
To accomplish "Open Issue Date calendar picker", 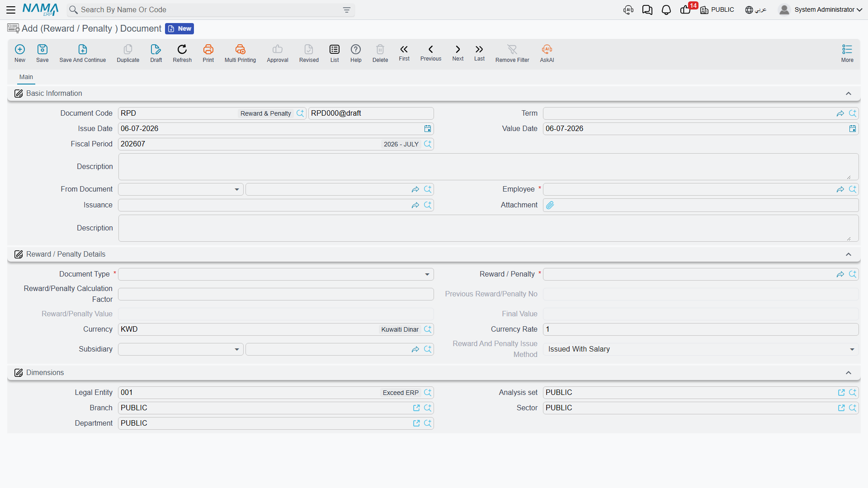I will coord(428,129).
